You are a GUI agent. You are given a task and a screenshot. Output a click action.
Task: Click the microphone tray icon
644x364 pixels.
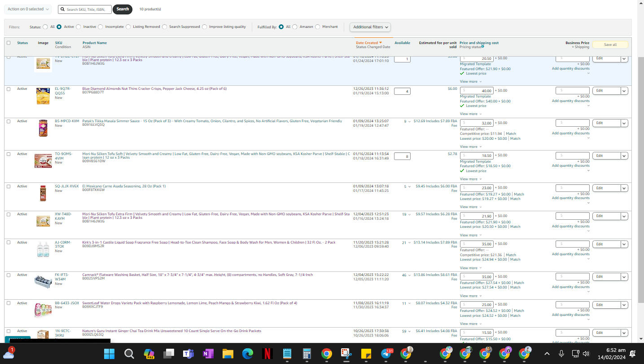coord(561,354)
